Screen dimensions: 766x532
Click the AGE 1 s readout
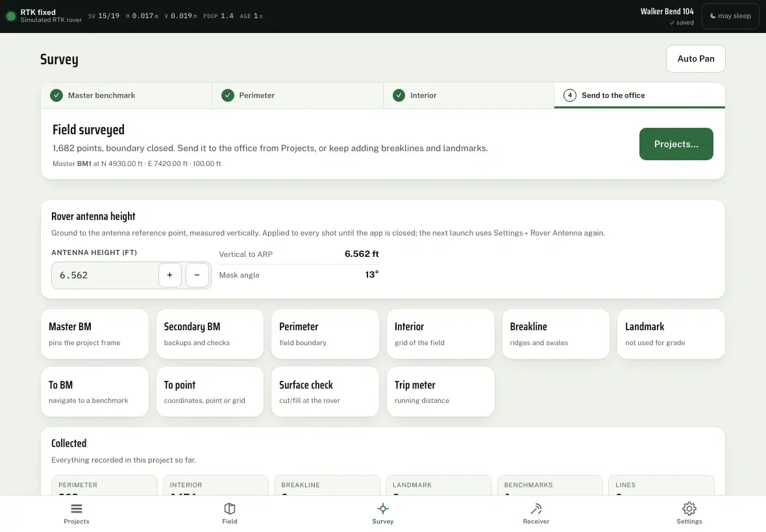tap(252, 16)
